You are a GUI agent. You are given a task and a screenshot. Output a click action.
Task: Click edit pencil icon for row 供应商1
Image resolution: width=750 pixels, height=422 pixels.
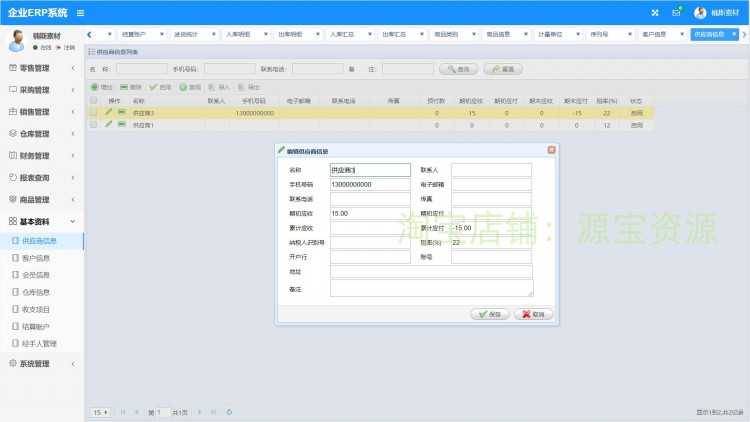click(109, 124)
